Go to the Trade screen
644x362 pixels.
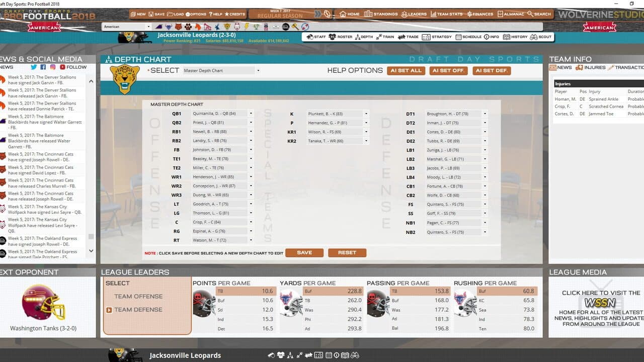pyautogui.click(x=408, y=37)
